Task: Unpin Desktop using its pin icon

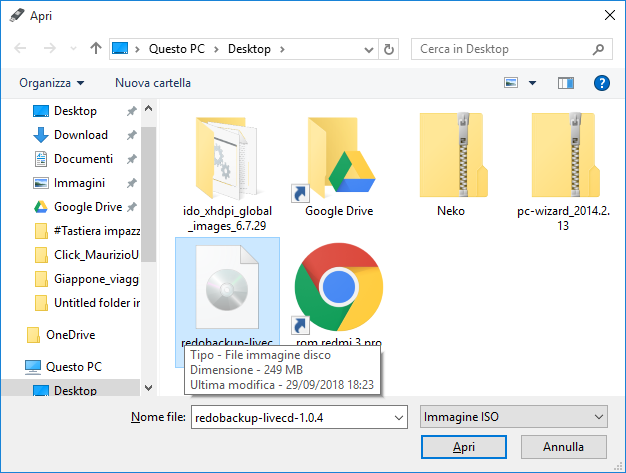Action: 131,111
